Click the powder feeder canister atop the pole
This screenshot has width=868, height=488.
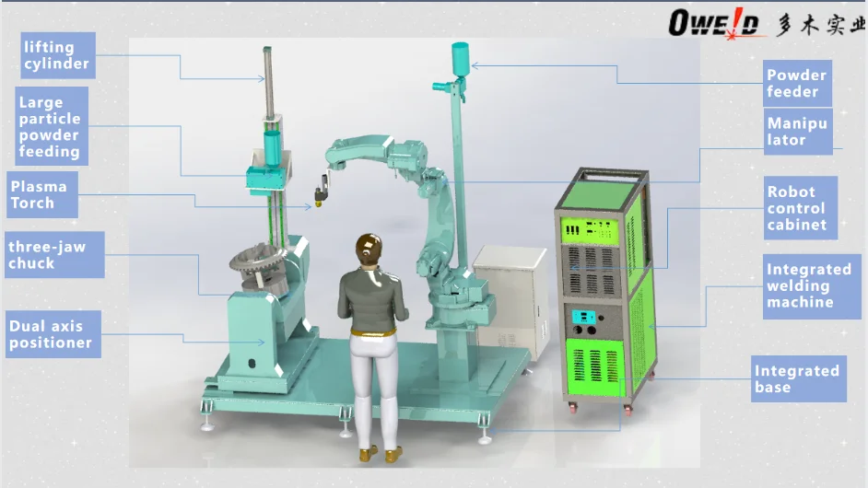pos(460,59)
